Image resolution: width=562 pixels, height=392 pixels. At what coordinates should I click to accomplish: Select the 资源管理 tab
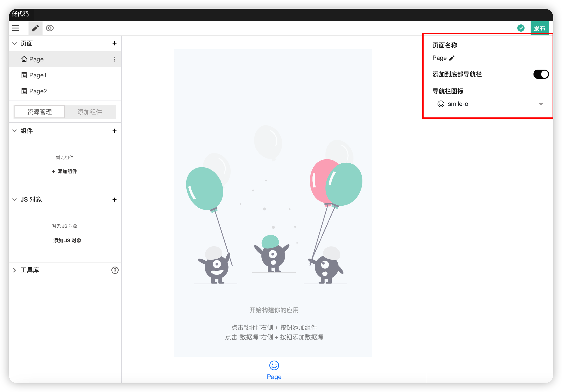tap(40, 112)
